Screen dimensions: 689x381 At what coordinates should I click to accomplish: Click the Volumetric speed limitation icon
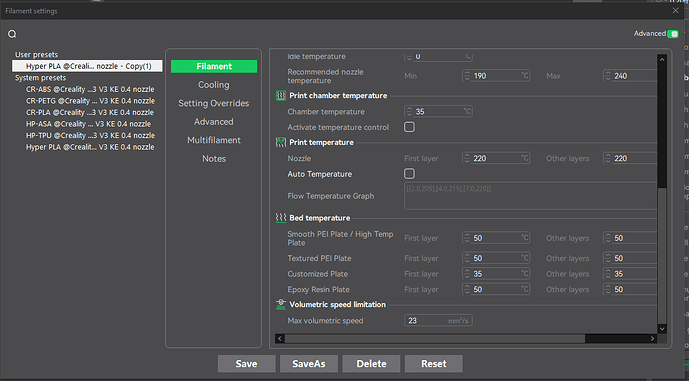[281, 305]
